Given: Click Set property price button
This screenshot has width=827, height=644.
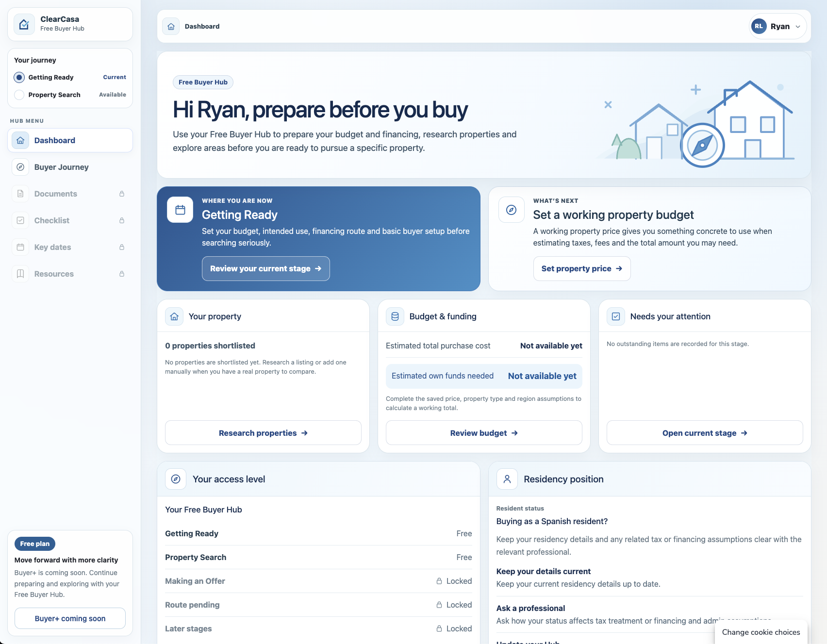Looking at the screenshot, I should [x=582, y=268].
